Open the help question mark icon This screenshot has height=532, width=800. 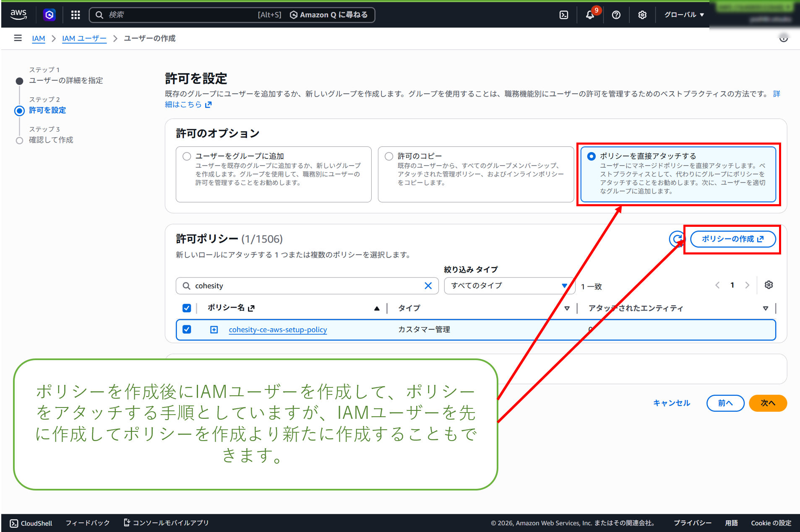616,15
